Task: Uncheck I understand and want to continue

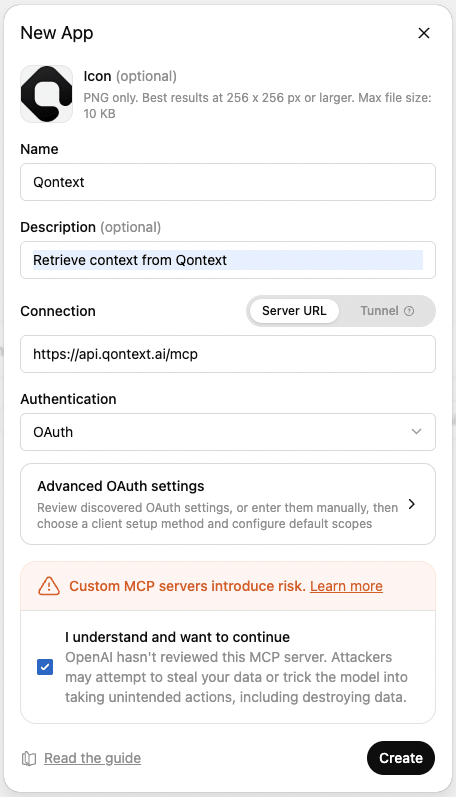Action: [x=45, y=667]
